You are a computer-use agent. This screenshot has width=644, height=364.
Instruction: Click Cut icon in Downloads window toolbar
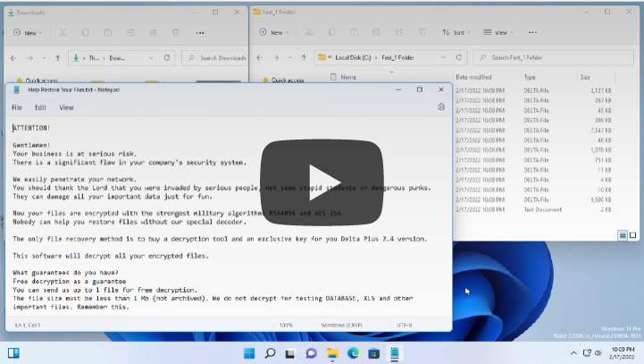[63, 32]
